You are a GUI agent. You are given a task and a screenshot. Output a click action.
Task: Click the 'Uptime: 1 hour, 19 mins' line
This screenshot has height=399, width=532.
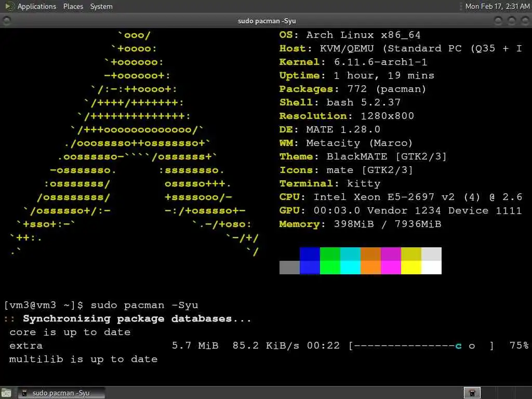click(356, 75)
